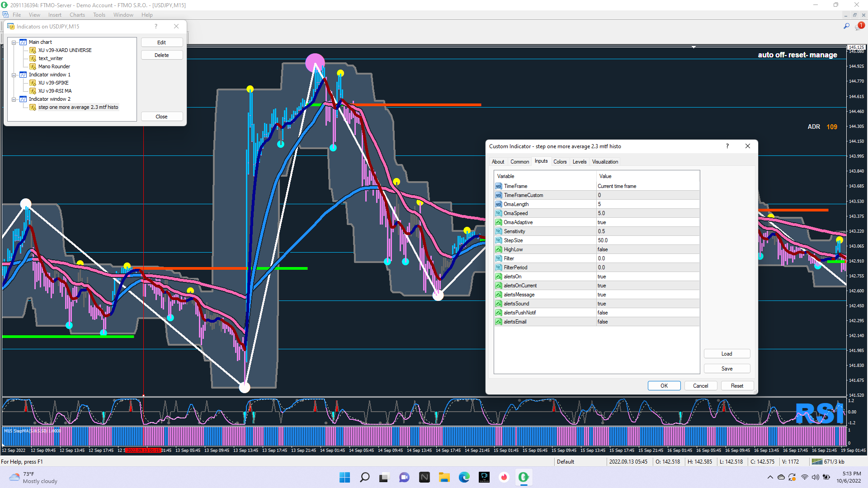Open Microsoft Edge from taskbar
This screenshot has width=868, height=488.
tap(464, 477)
